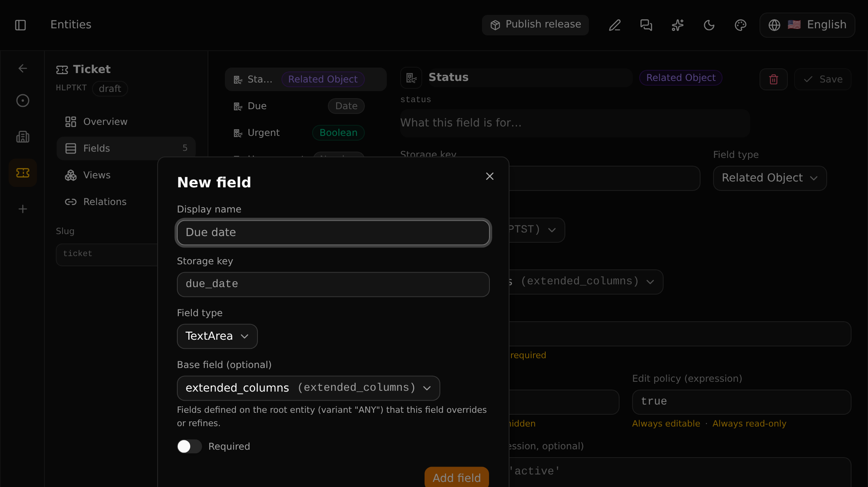This screenshot has width=868, height=487.
Task: Click the pencil edit icon in header
Action: pos(615,25)
